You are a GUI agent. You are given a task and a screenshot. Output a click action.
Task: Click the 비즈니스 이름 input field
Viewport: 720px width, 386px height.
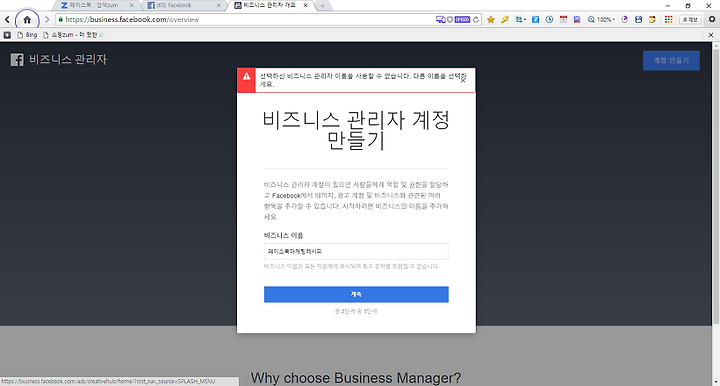356,252
